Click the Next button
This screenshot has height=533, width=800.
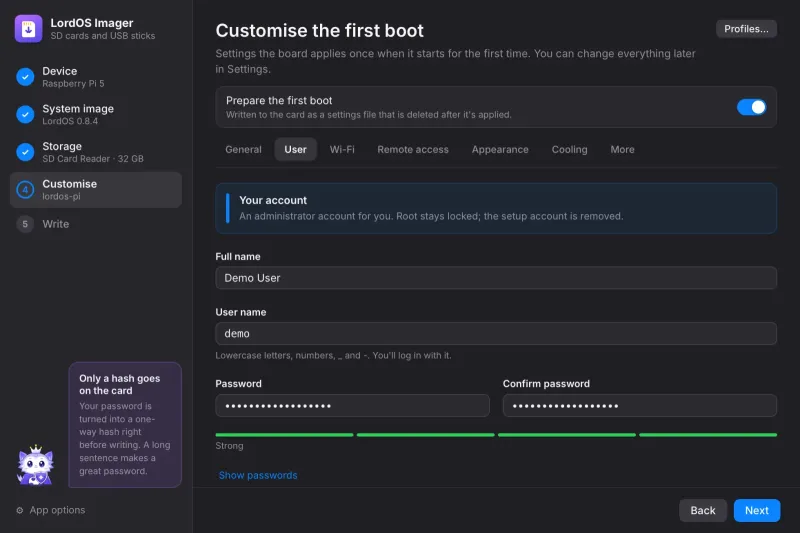(x=757, y=511)
